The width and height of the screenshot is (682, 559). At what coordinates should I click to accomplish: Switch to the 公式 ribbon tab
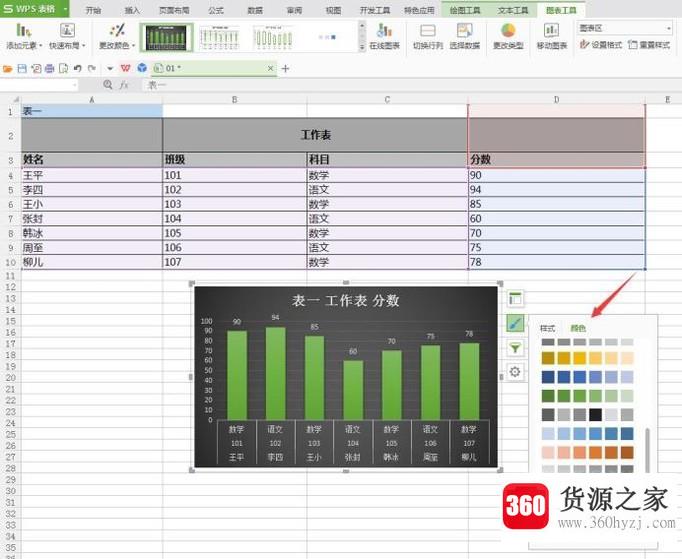point(216,10)
